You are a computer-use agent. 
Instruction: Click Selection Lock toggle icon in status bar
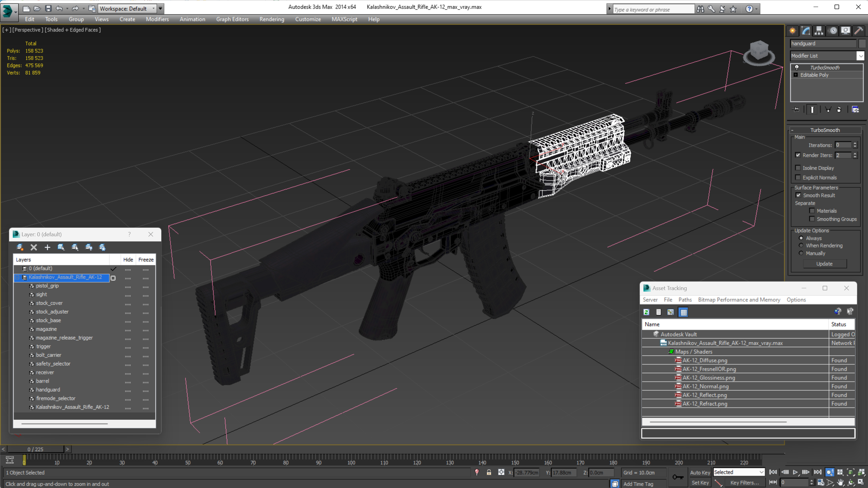point(489,472)
